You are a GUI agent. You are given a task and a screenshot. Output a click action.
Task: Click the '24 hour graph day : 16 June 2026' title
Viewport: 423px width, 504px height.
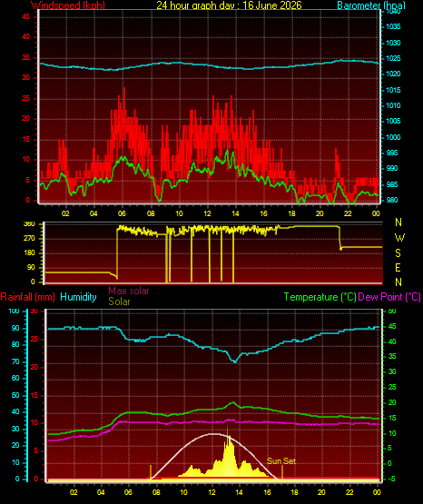229,5
